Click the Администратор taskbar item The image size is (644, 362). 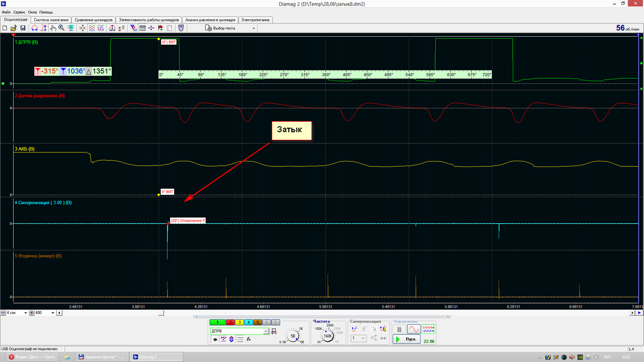101,356
